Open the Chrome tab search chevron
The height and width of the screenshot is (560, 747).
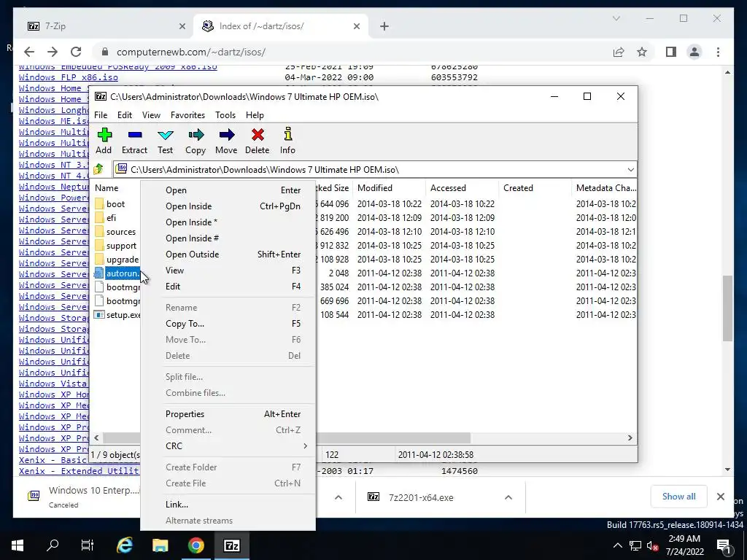pyautogui.click(x=616, y=18)
